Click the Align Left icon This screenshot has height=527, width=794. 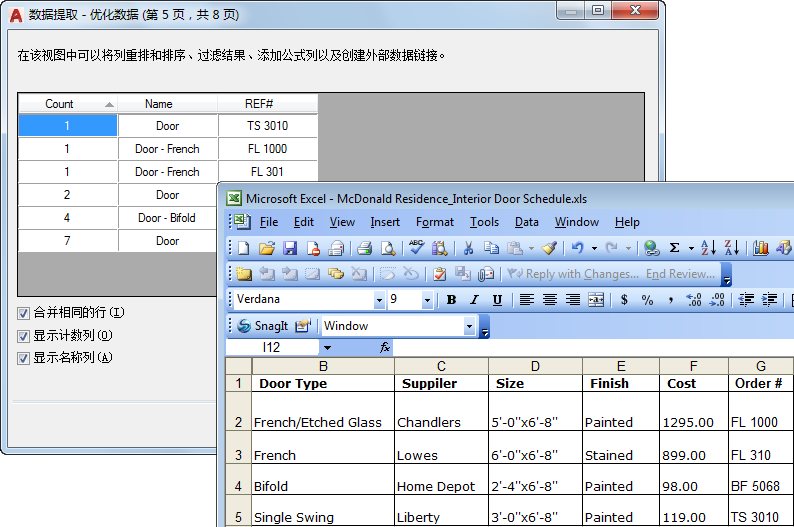coord(527,300)
